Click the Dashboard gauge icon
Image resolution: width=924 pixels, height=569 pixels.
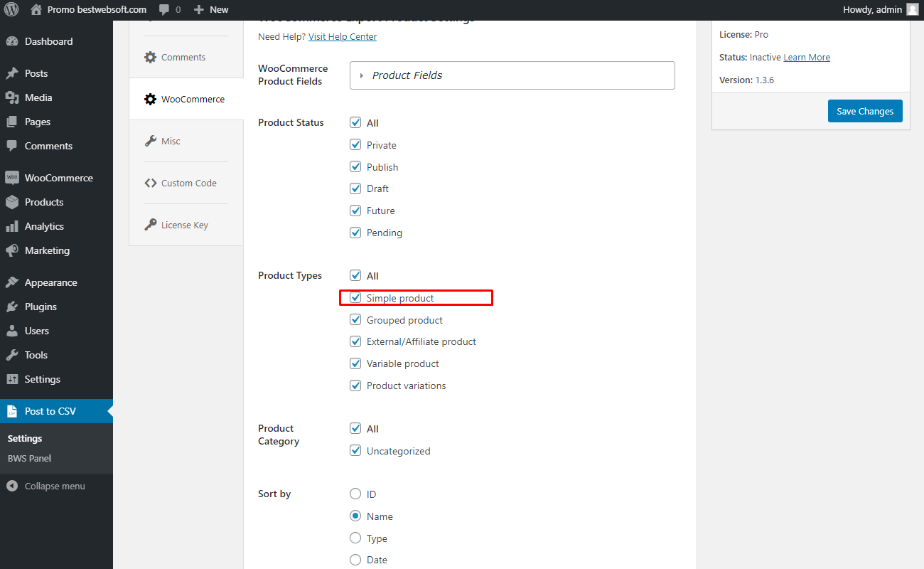pyautogui.click(x=12, y=41)
